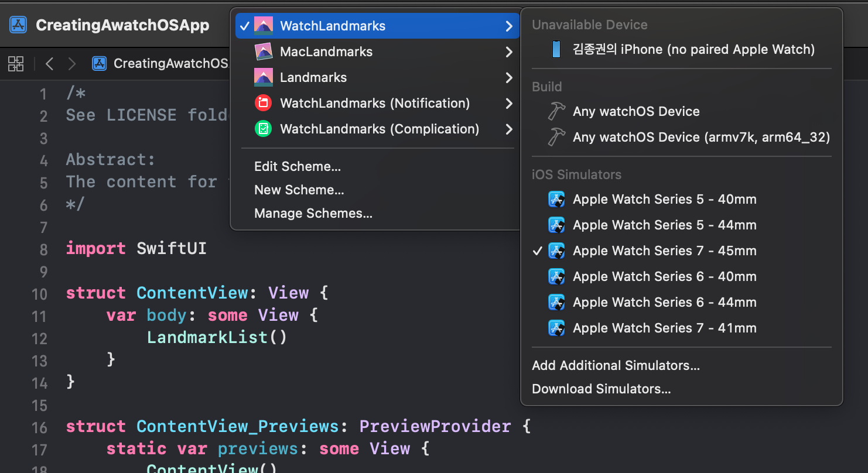Click the WatchLandmarks scheme icon
868x473 pixels.
(x=264, y=26)
